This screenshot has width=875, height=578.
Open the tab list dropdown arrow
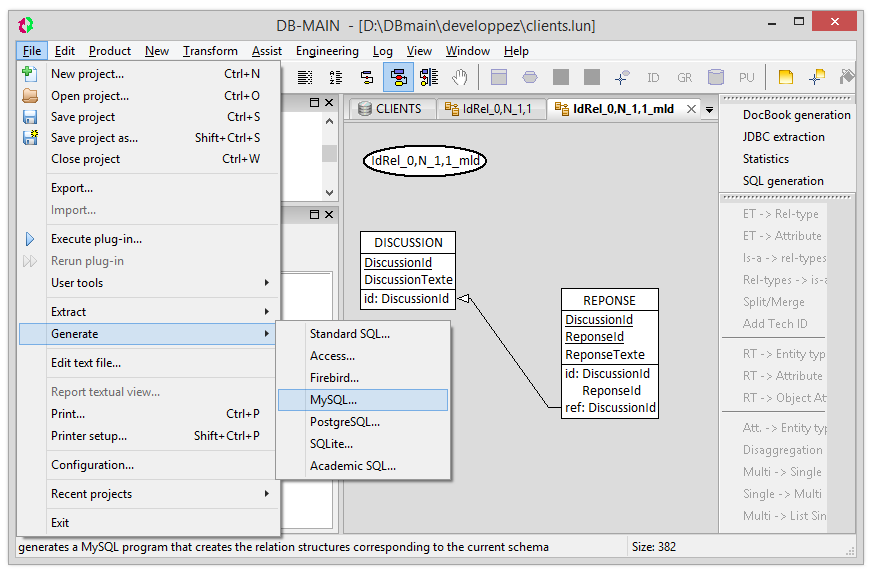coord(709,109)
